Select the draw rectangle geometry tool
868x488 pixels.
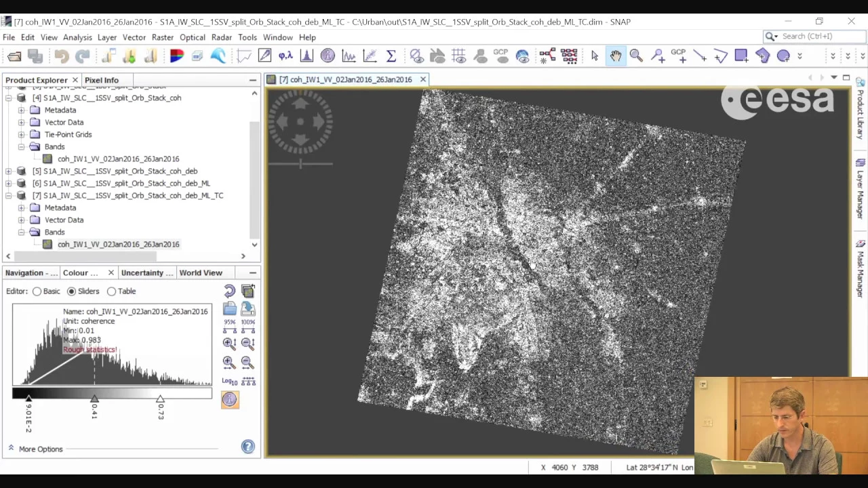pos(741,56)
